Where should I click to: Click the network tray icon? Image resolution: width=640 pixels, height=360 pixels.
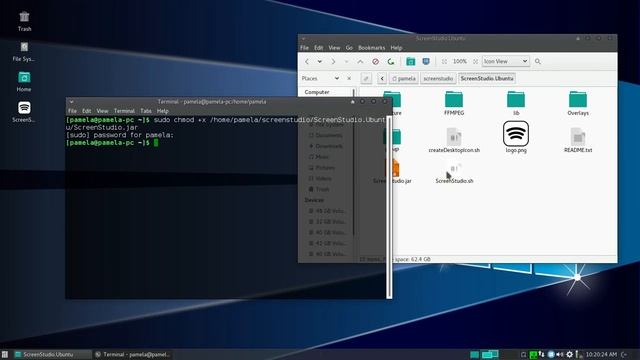(x=542, y=354)
